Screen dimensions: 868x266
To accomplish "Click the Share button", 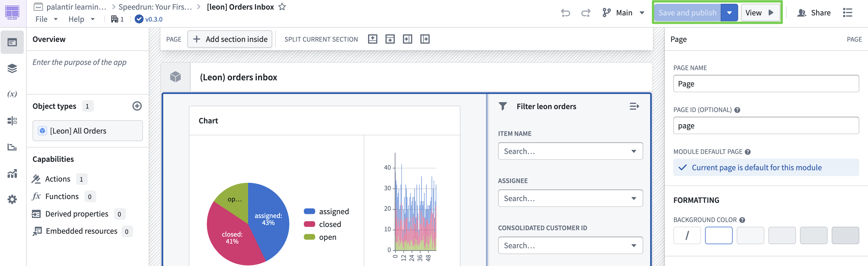I will pos(814,13).
